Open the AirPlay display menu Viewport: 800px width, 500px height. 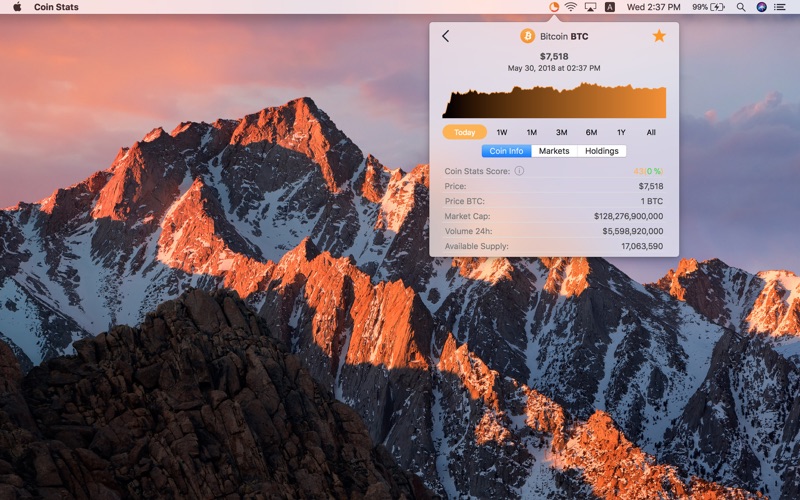tap(590, 7)
